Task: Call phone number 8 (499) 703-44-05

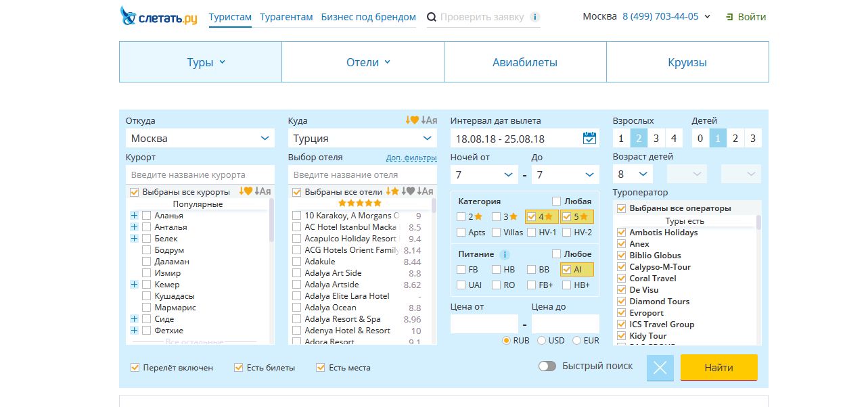Action: coord(660,17)
